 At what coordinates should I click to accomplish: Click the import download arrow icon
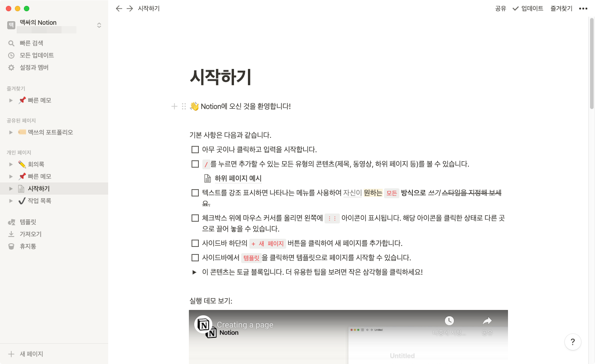click(x=11, y=234)
